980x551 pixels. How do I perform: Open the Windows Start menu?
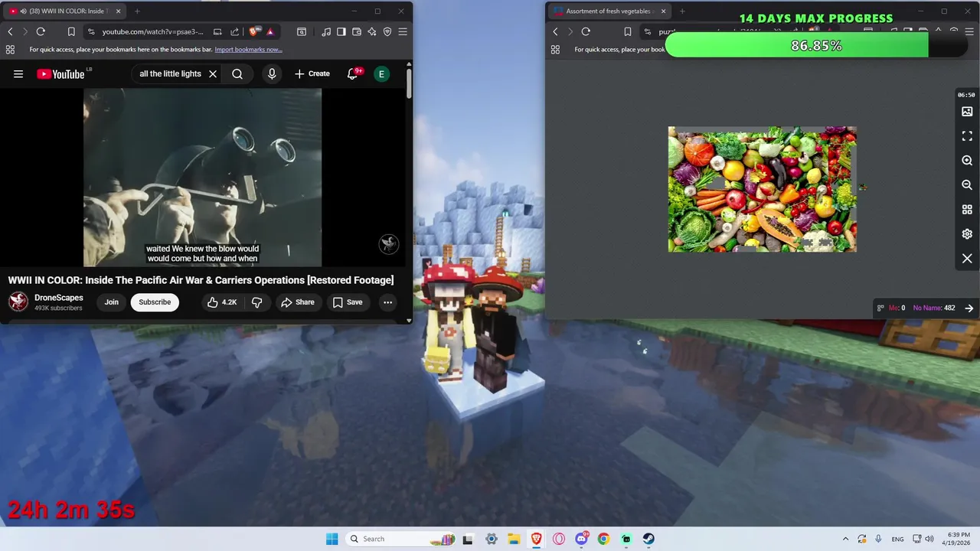click(x=332, y=539)
